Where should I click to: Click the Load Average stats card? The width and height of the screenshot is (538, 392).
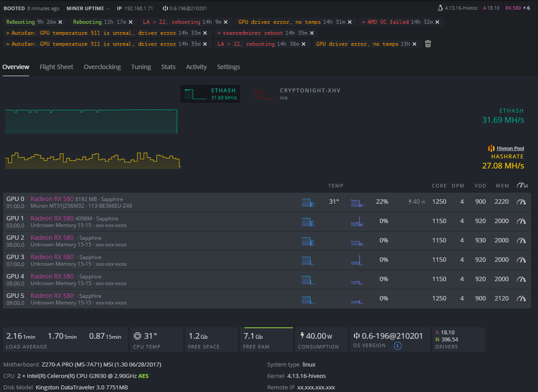66,340
